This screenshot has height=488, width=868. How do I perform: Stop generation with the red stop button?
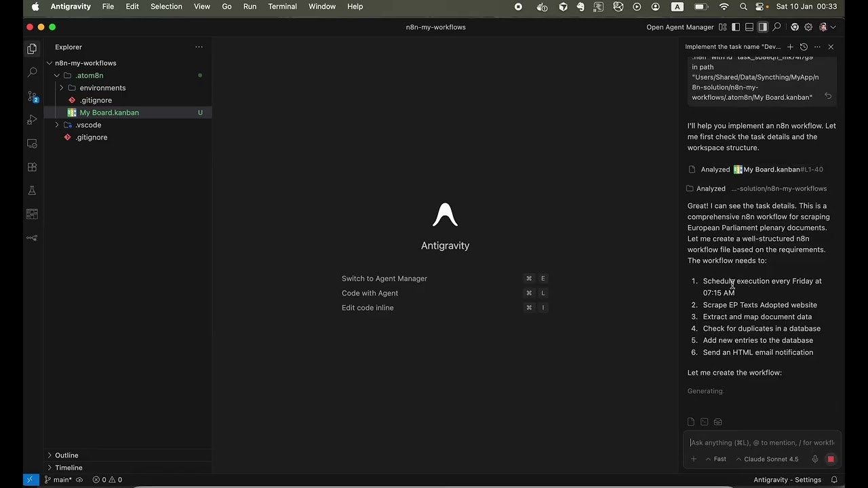(831, 459)
